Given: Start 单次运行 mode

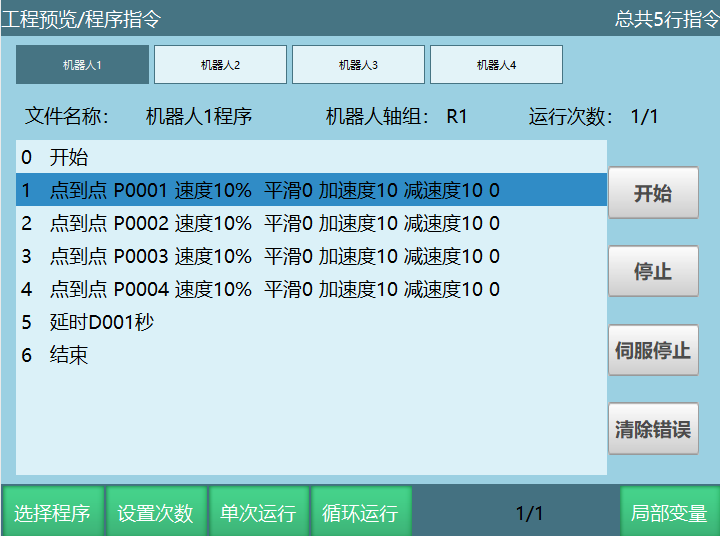Looking at the screenshot, I should (x=258, y=513).
